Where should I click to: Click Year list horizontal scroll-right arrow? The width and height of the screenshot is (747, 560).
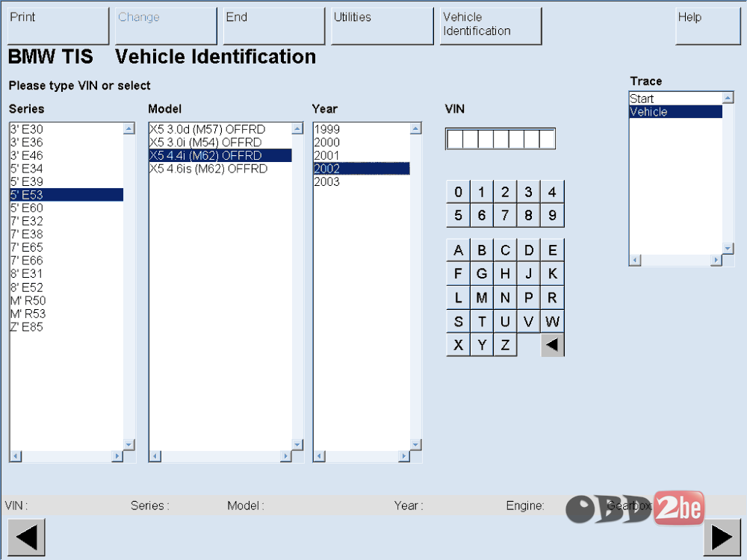(x=404, y=456)
